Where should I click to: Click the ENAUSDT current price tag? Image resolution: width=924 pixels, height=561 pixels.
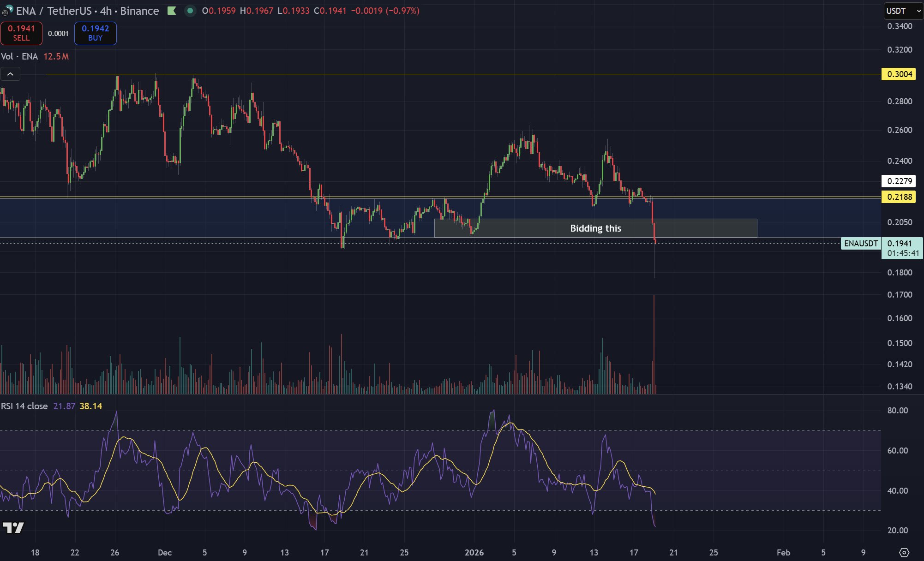(x=861, y=244)
